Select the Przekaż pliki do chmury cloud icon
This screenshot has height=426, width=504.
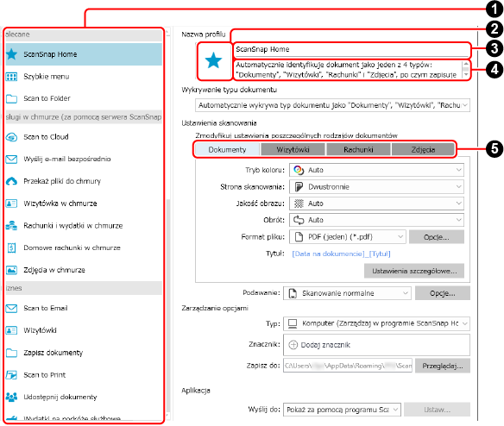point(11,181)
